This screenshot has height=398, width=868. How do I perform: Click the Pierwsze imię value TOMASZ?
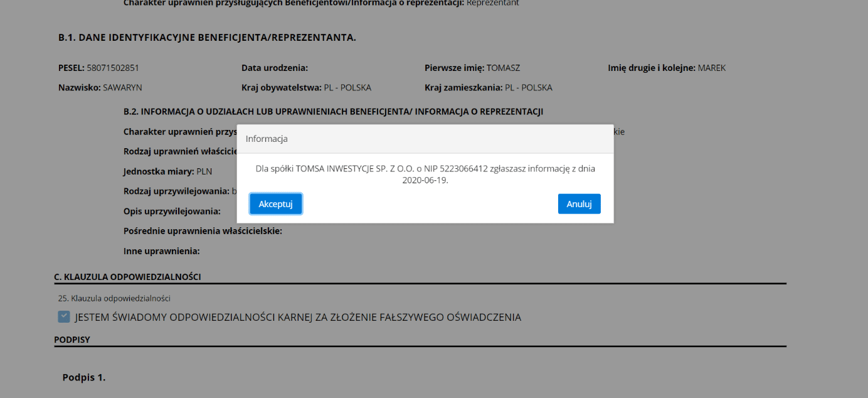coord(502,67)
